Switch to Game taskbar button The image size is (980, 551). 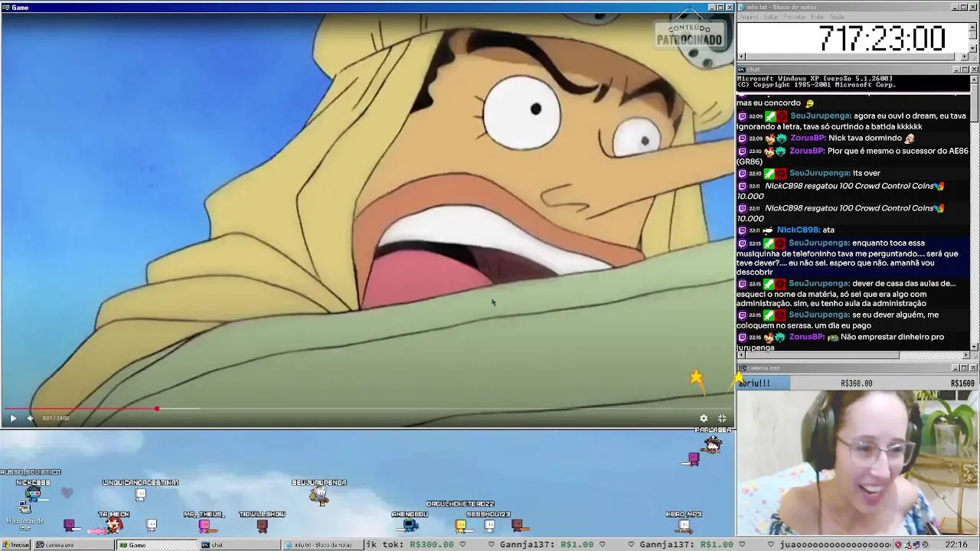pyautogui.click(x=155, y=545)
